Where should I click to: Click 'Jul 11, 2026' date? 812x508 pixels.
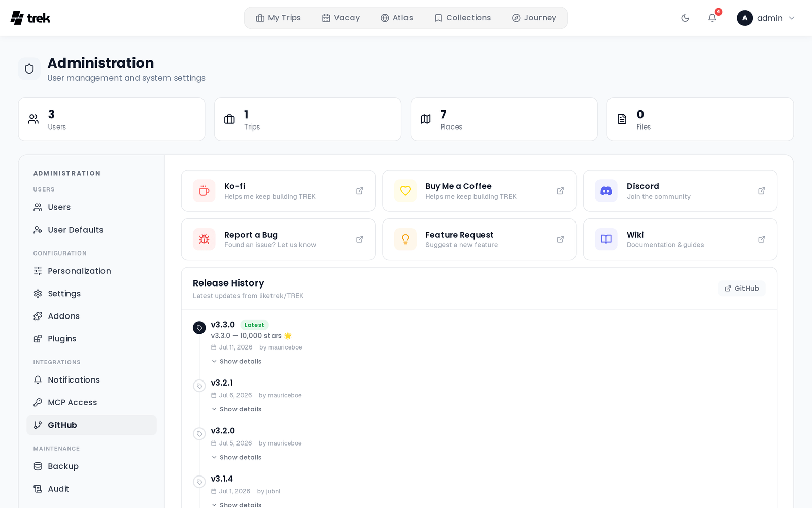pyautogui.click(x=235, y=347)
